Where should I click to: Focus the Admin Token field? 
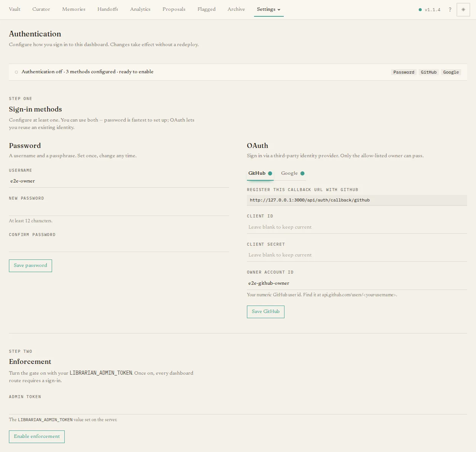(238, 408)
